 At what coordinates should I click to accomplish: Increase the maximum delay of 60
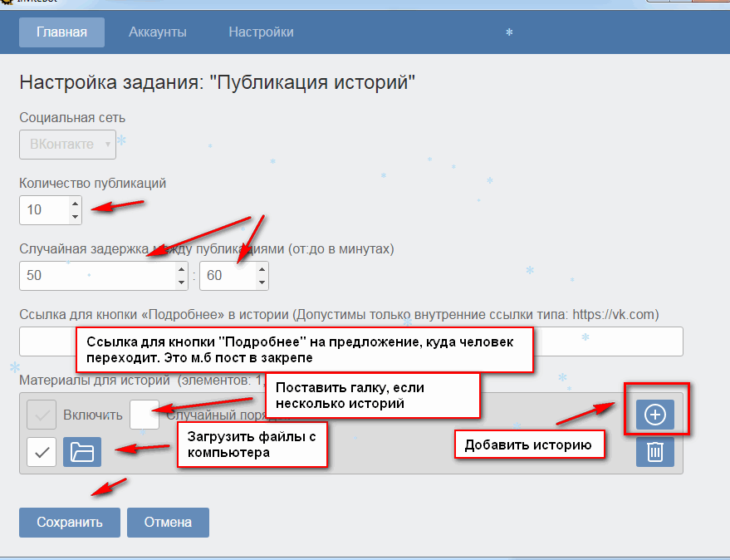tap(262, 269)
